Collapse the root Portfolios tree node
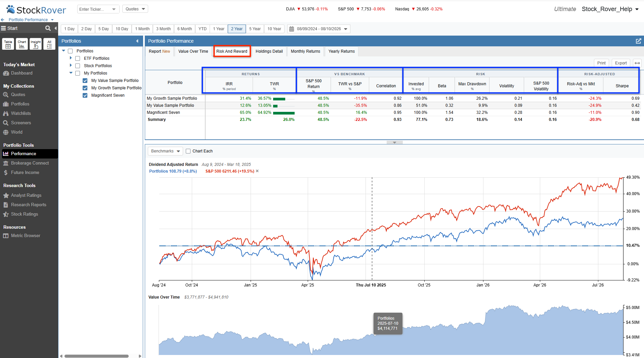 point(63,51)
